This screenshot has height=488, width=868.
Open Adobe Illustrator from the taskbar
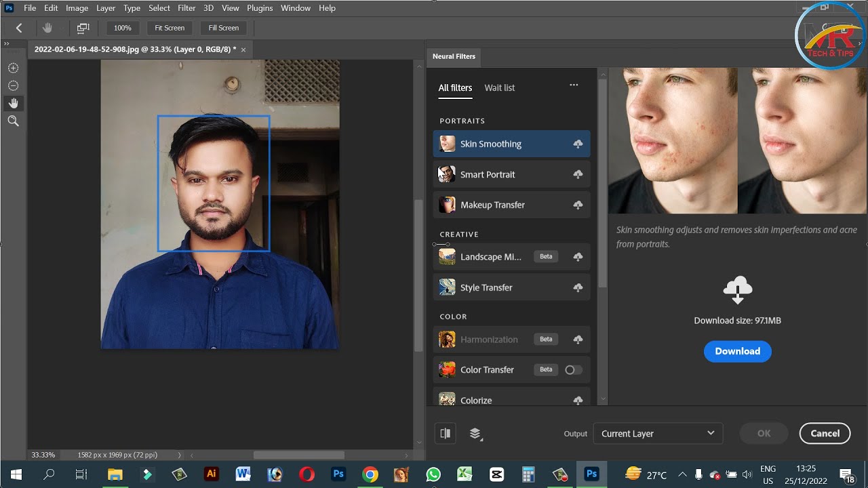click(211, 474)
